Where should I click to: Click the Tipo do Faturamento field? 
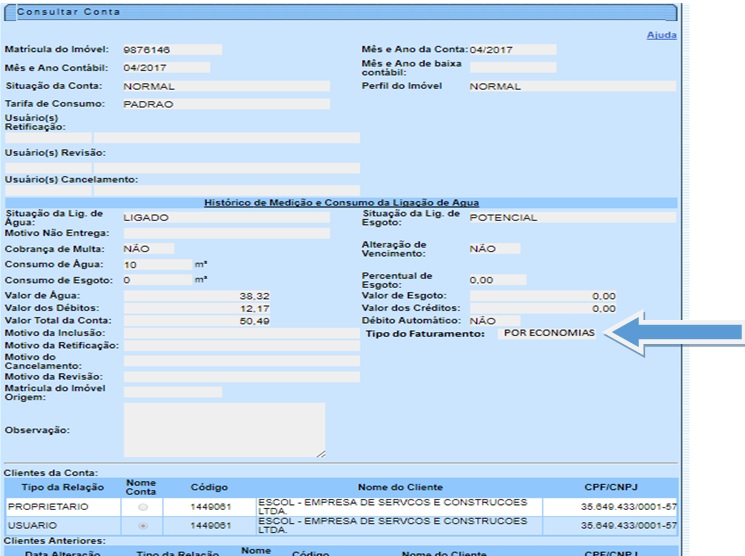548,333
